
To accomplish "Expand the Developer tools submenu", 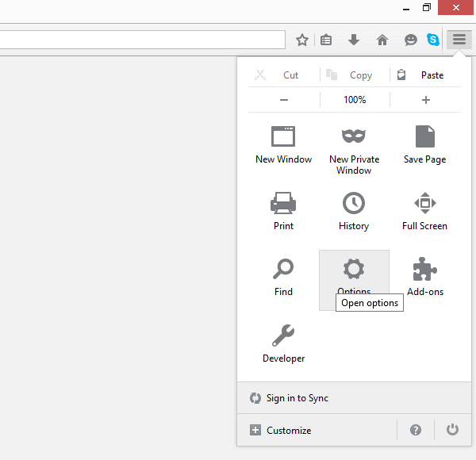I will (x=283, y=344).
